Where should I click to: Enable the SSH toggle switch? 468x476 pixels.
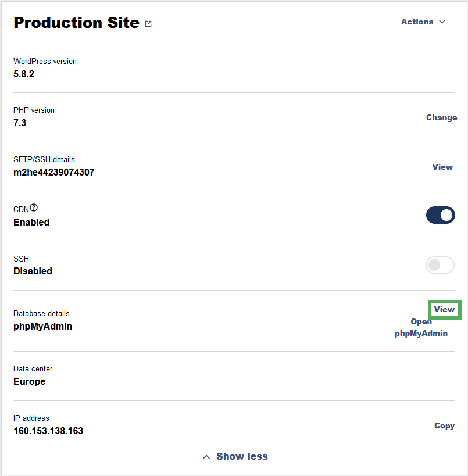coord(440,265)
